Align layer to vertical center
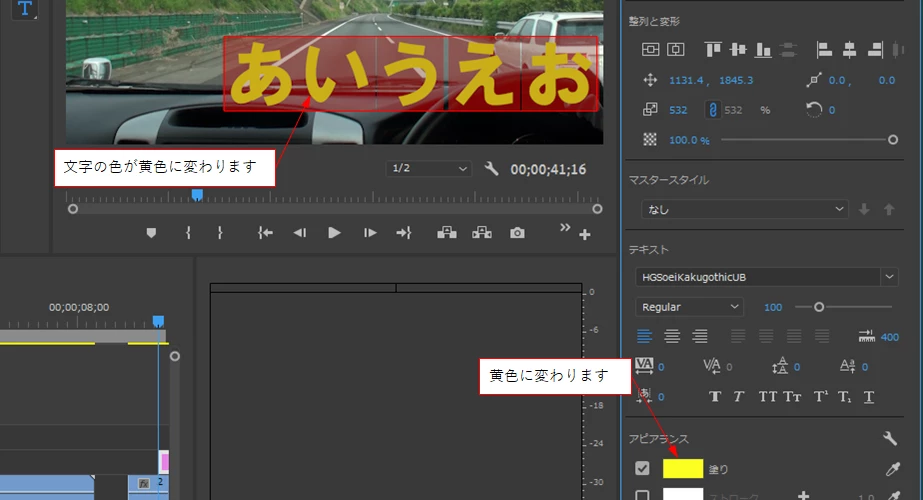 pos(738,49)
